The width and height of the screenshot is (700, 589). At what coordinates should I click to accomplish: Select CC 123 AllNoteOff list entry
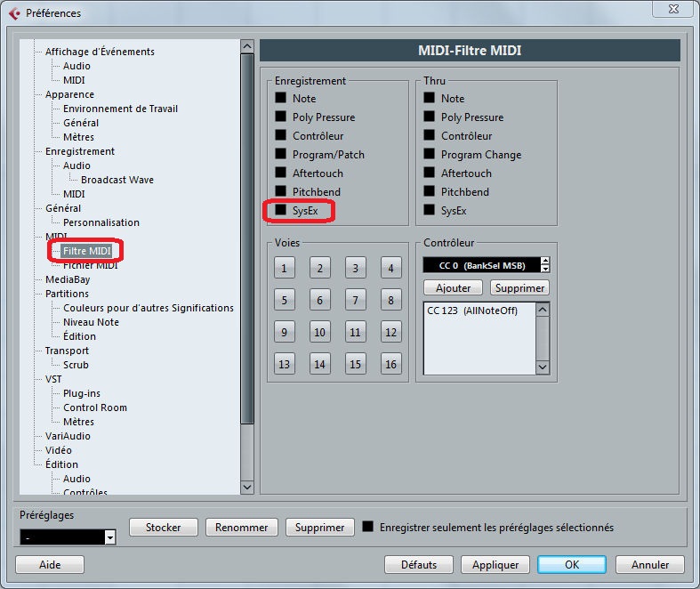point(472,311)
